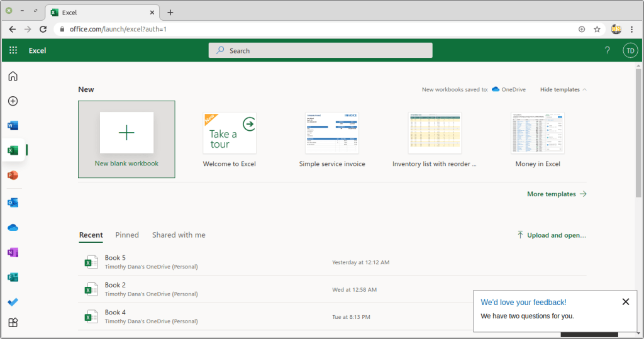This screenshot has height=339, width=644.
Task: Close the feedback popup
Action: 625,302
